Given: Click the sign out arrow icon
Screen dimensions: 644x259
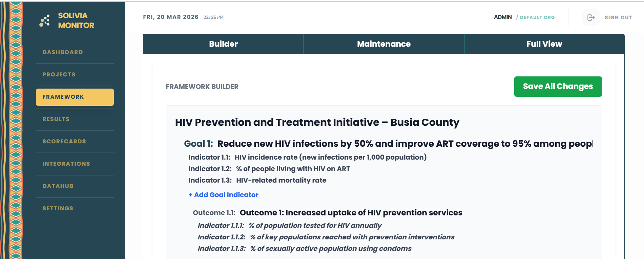Looking at the screenshot, I should 591,18.
